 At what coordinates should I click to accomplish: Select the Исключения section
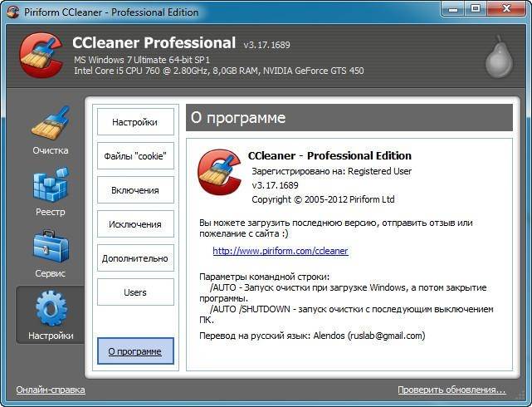135,224
